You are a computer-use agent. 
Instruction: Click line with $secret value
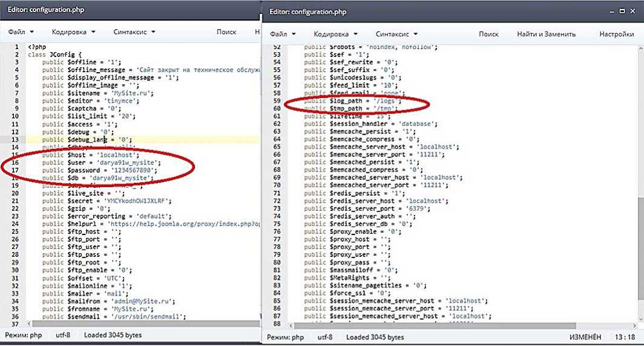[107, 201]
